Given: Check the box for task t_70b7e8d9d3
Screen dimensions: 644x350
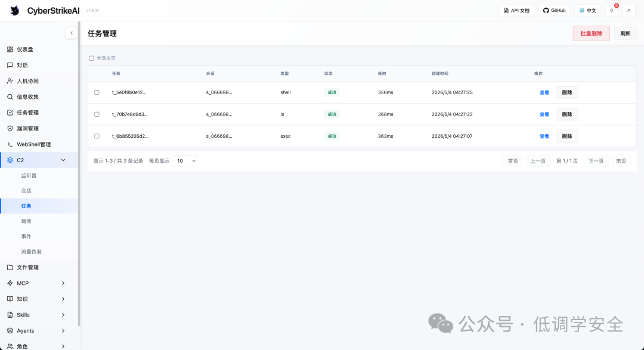Looking at the screenshot, I should coord(97,114).
